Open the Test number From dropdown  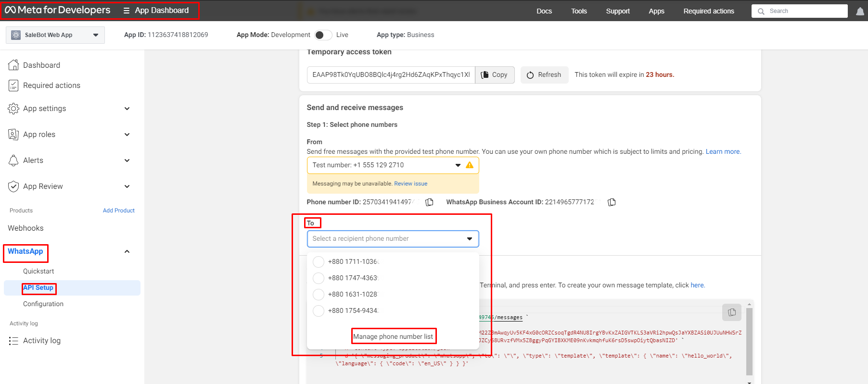tap(393, 165)
